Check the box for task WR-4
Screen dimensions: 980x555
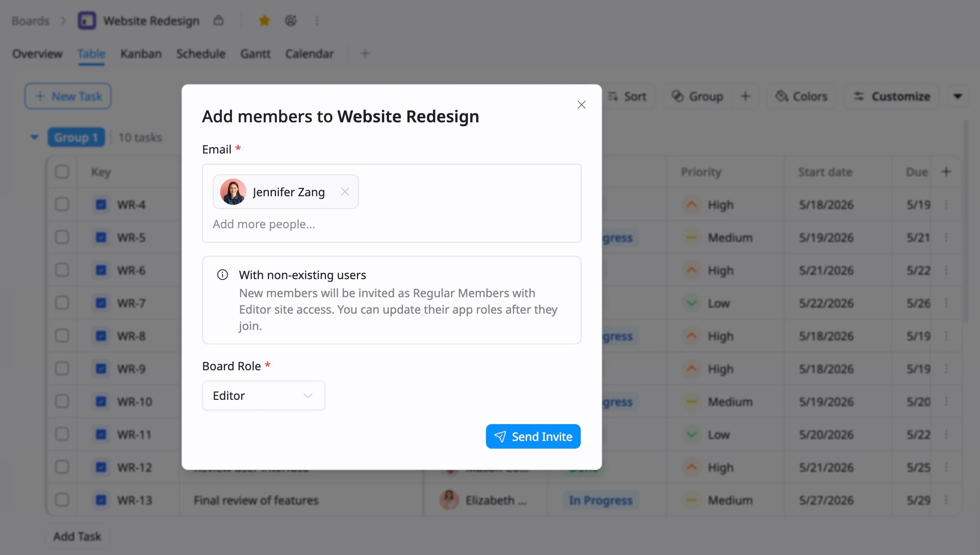pyautogui.click(x=62, y=205)
